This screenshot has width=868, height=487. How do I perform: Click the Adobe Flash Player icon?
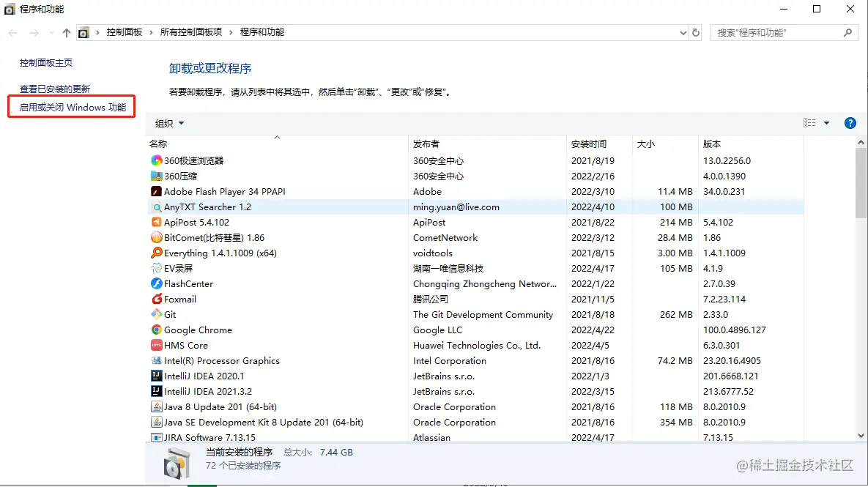click(x=157, y=191)
